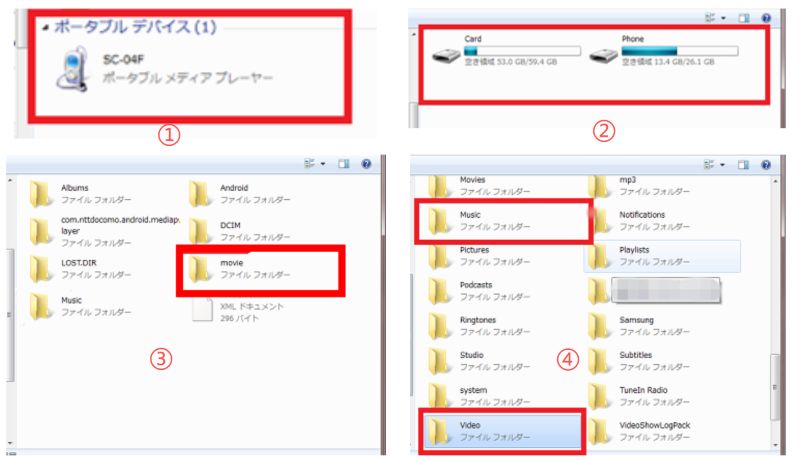Click 'XML ドキュメント' file type label
This screenshot has height=460, width=800.
252,306
